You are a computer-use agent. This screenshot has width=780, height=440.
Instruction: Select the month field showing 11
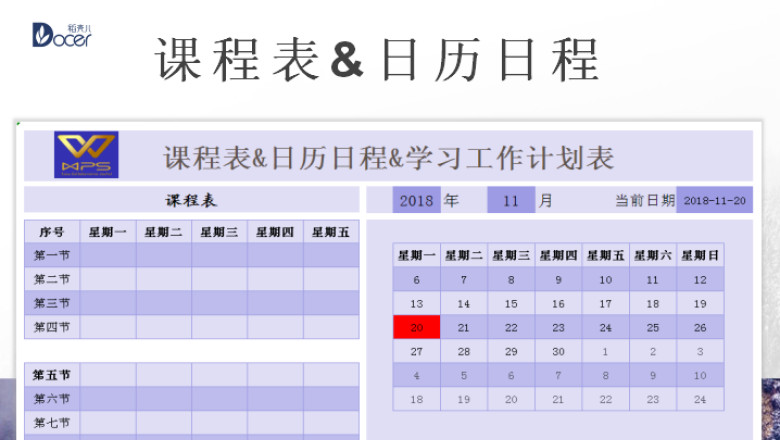[511, 200]
